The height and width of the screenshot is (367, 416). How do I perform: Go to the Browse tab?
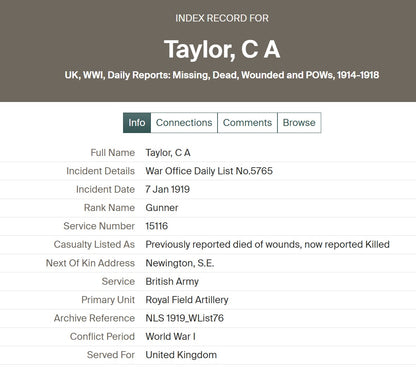coord(299,123)
